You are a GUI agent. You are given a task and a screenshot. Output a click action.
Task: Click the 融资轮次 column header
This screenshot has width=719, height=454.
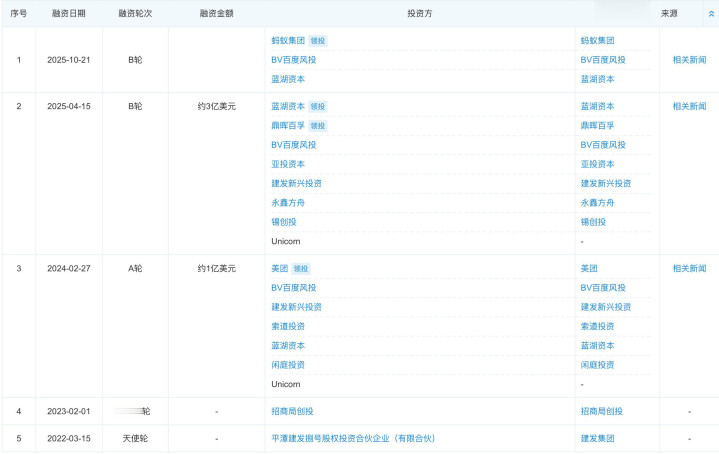coord(135,13)
